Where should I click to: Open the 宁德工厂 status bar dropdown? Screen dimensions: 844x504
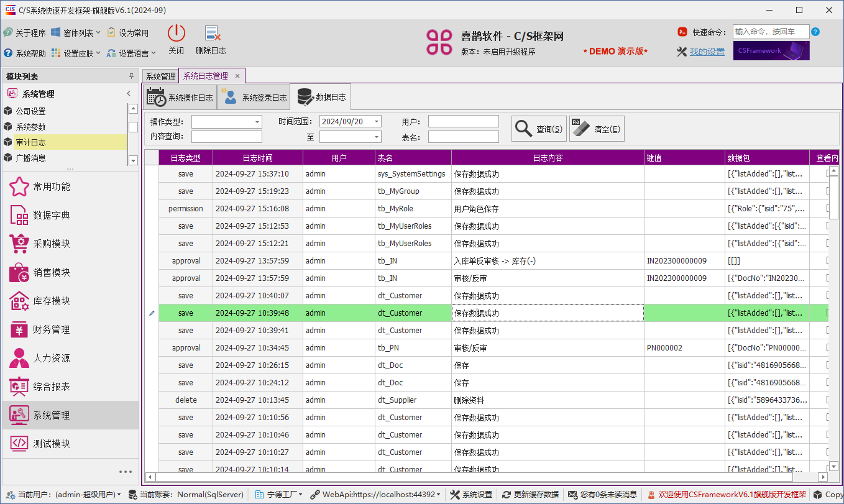(280, 495)
